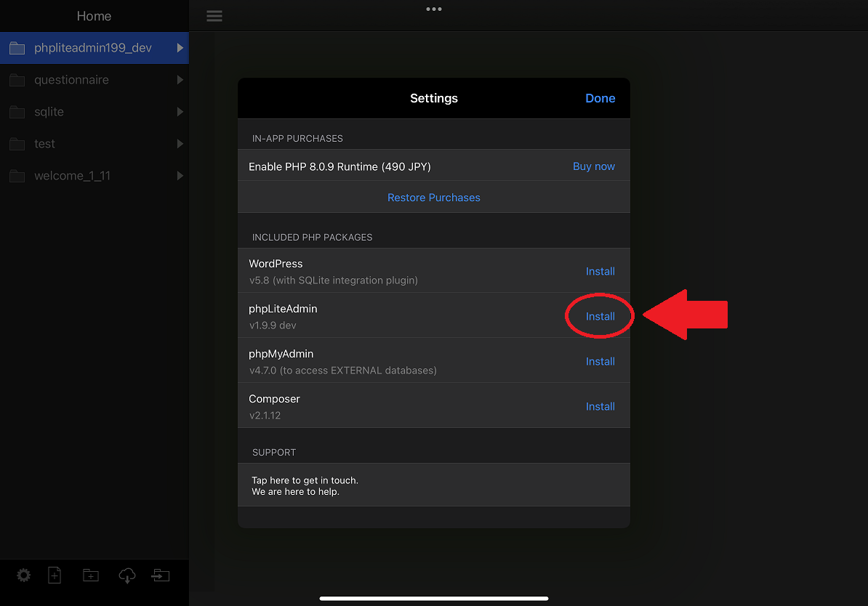Tap the 'Tap here to get in touch' support row
Screen dimensions: 868x606
point(434,485)
